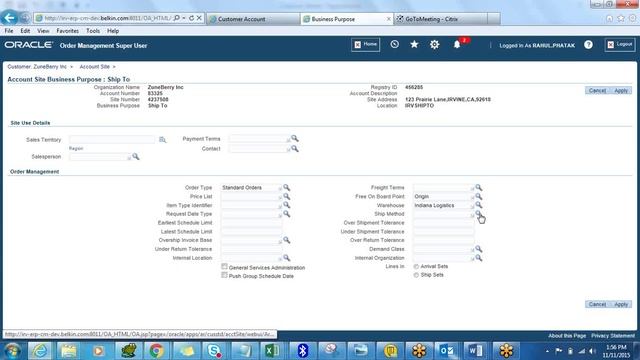The width and height of the screenshot is (640, 360).
Task: Search Item Type Identifier values
Action: pos(287,205)
